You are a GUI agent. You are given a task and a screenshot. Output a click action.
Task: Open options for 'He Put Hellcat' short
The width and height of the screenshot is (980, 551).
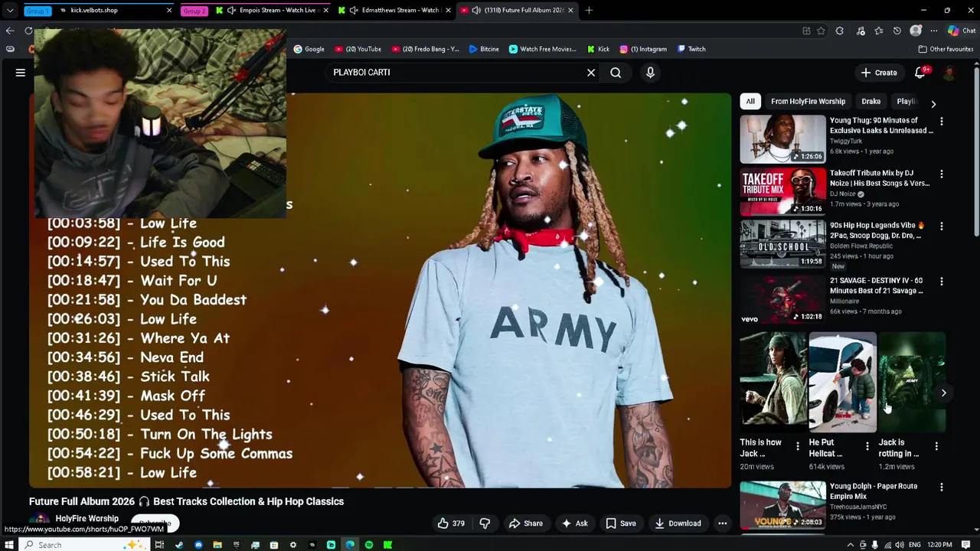[x=867, y=446]
